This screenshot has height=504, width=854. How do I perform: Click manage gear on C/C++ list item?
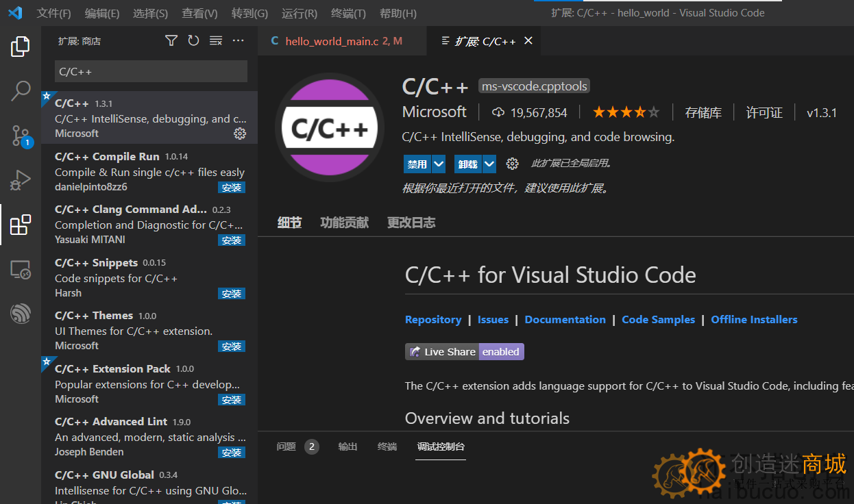click(240, 134)
